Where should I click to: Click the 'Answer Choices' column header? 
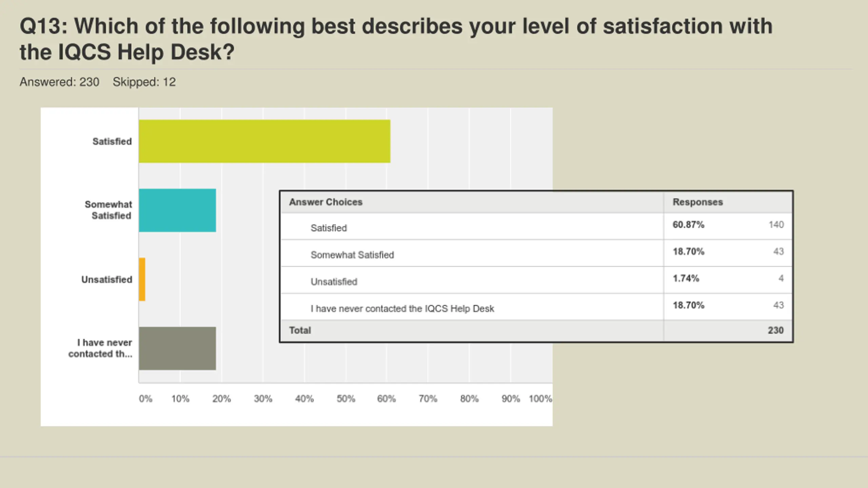tap(325, 202)
